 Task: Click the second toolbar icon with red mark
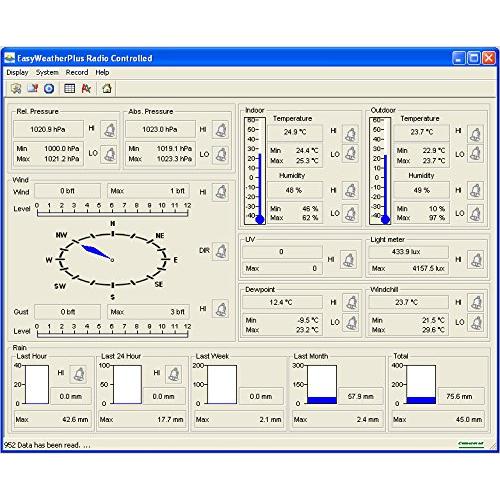click(x=33, y=88)
